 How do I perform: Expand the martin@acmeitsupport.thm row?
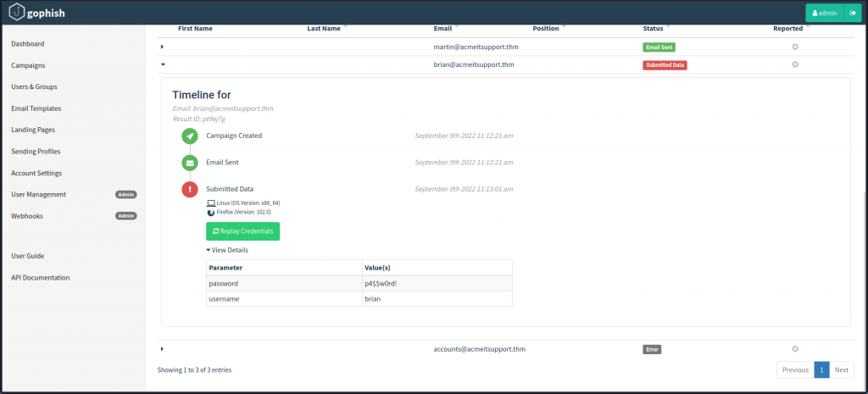coord(162,47)
